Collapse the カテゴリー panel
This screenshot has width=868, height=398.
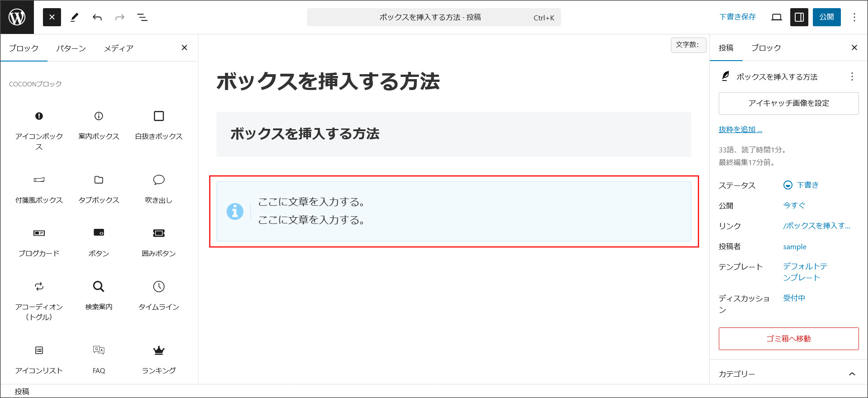click(852, 374)
